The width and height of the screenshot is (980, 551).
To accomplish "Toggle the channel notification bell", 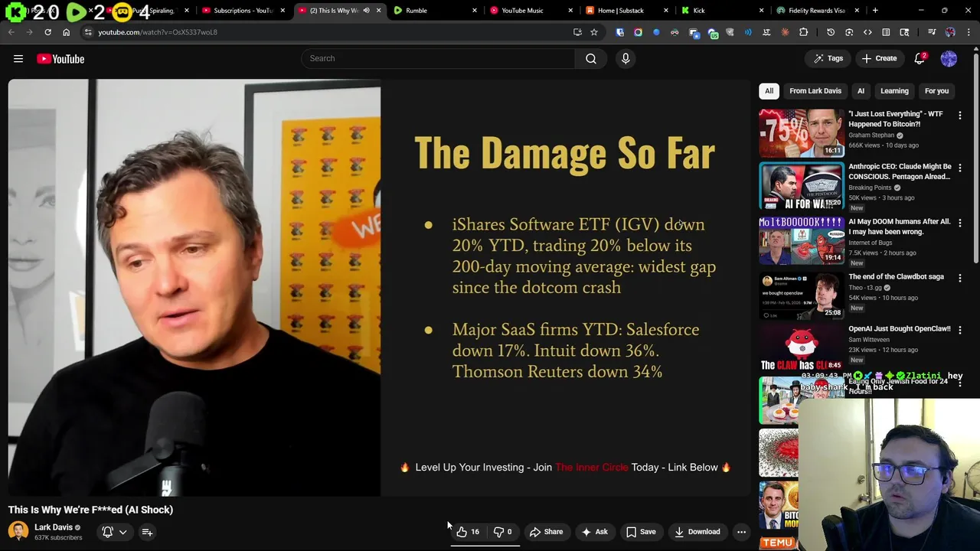I will click(108, 532).
